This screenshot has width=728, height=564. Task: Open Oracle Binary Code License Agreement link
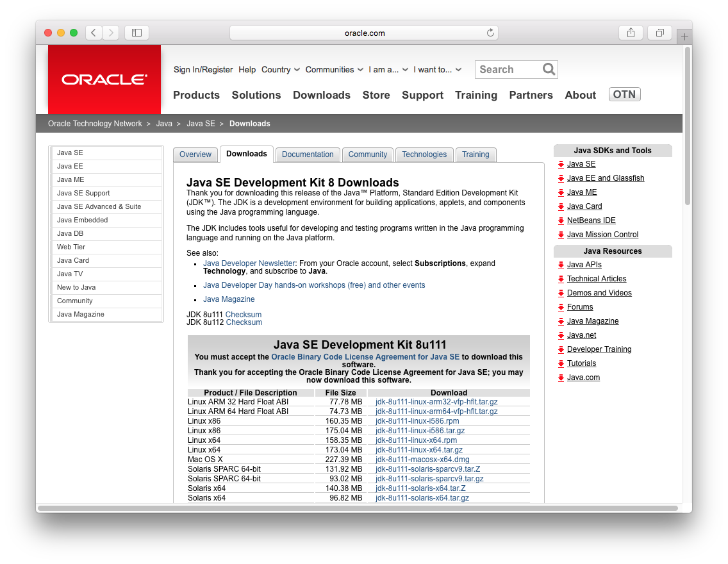coord(365,357)
